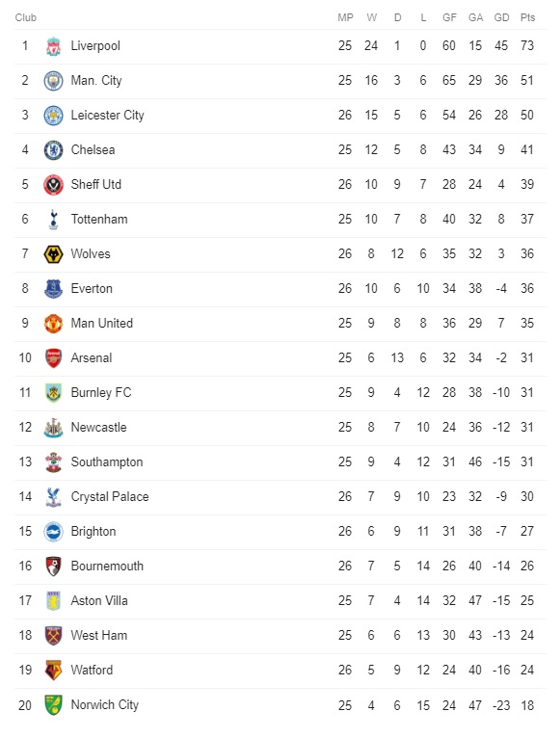
Task: Click the Chelsea club crest
Action: [53, 150]
